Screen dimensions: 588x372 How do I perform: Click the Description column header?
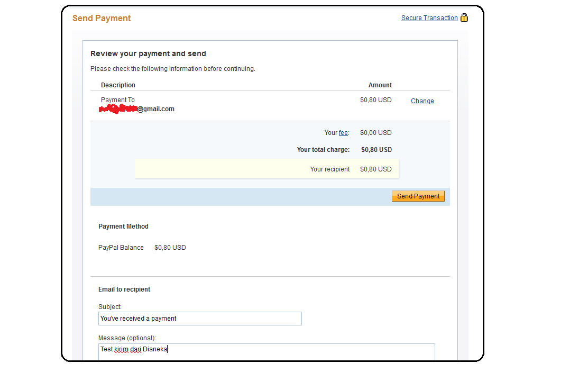point(118,85)
